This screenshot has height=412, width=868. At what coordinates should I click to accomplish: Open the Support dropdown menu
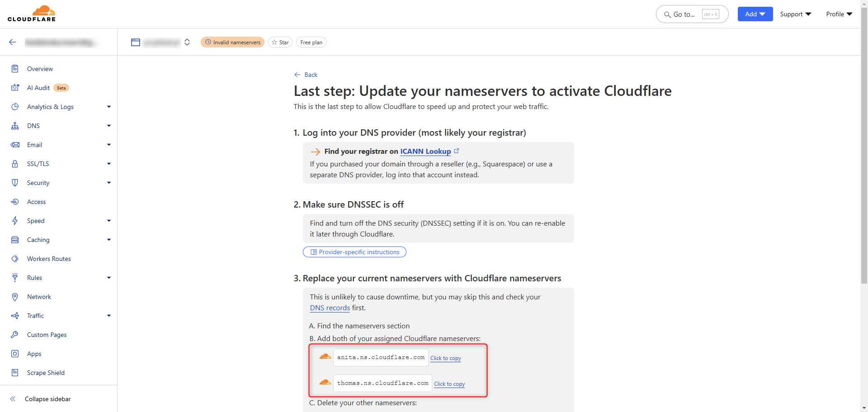coord(796,14)
